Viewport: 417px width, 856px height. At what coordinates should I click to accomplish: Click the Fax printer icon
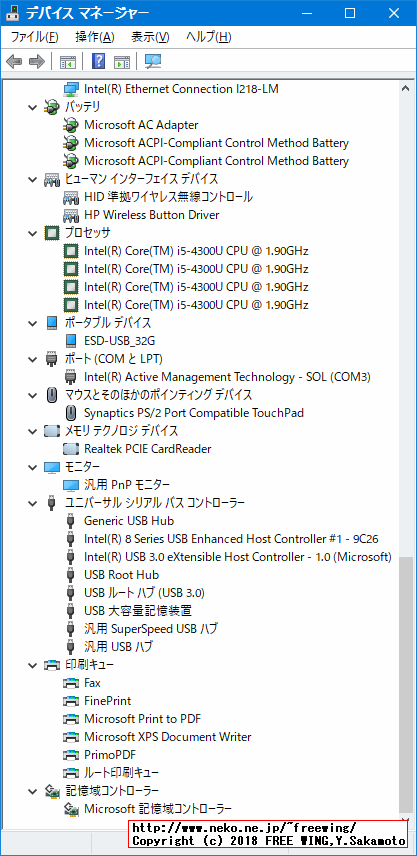pos(71,683)
